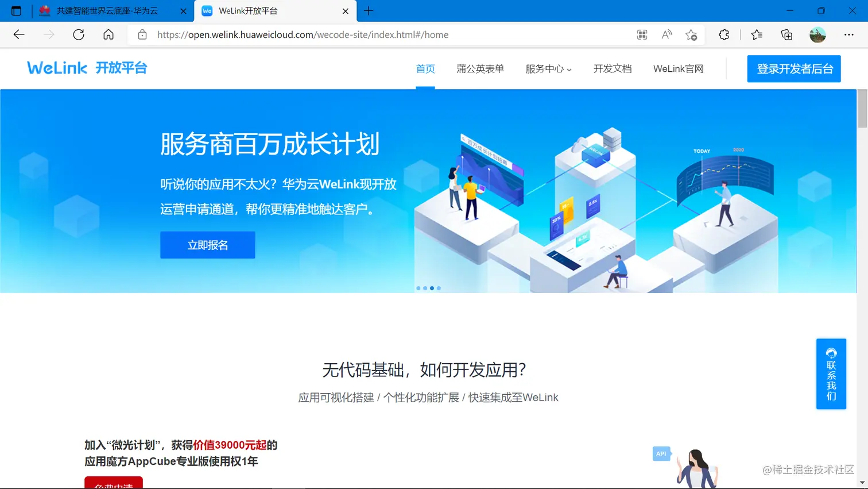Open the 蒲公英表单 navigation item
868x489 pixels.
480,69
